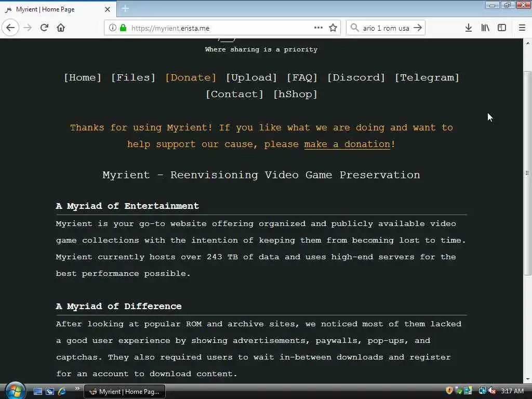Reload the Myrient page
The width and height of the screenshot is (532, 399).
coord(45,28)
